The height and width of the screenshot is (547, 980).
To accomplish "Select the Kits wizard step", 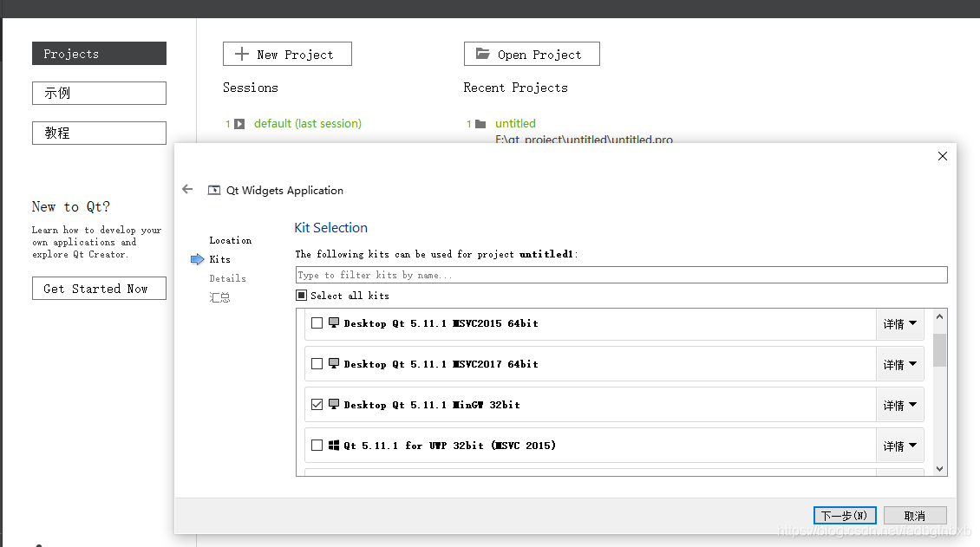I will (x=220, y=259).
